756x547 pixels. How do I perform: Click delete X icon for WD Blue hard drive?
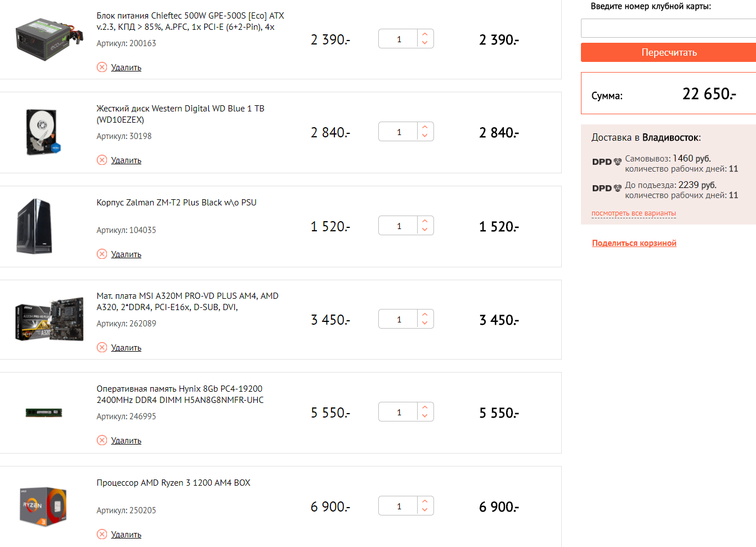tap(102, 160)
